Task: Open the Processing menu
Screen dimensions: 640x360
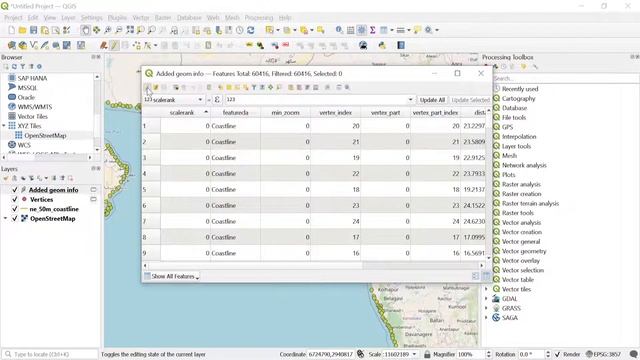Action: click(259, 18)
